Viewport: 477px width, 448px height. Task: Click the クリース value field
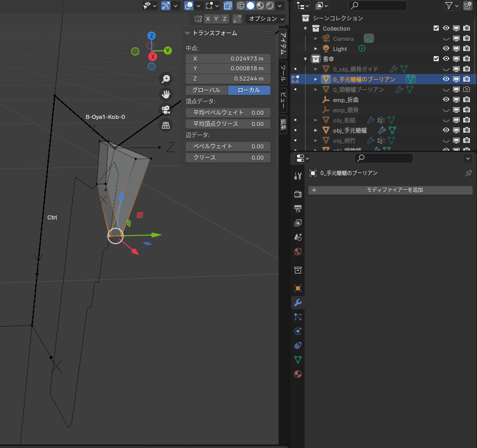(x=228, y=158)
